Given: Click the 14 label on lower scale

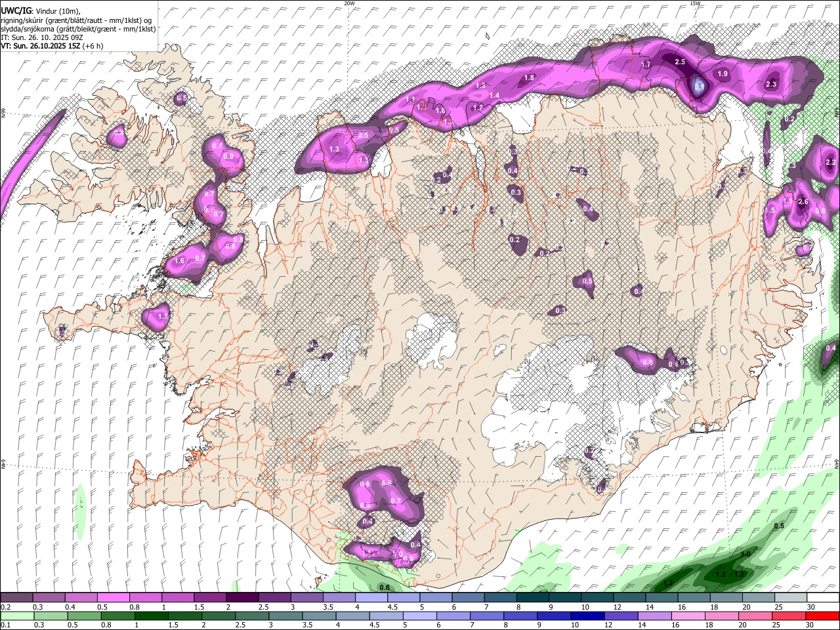Looking at the screenshot, I should (643, 625).
